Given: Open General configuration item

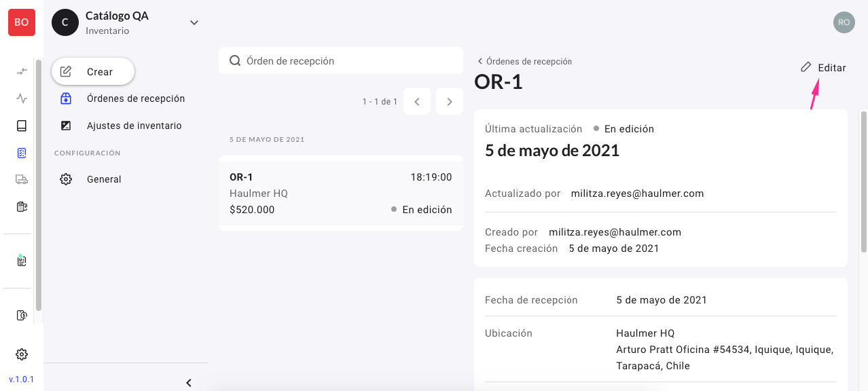Looking at the screenshot, I should pos(104,179).
